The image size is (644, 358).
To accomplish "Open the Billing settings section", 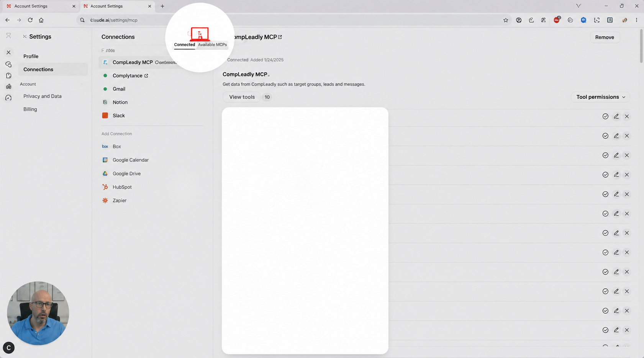I will [x=30, y=109].
